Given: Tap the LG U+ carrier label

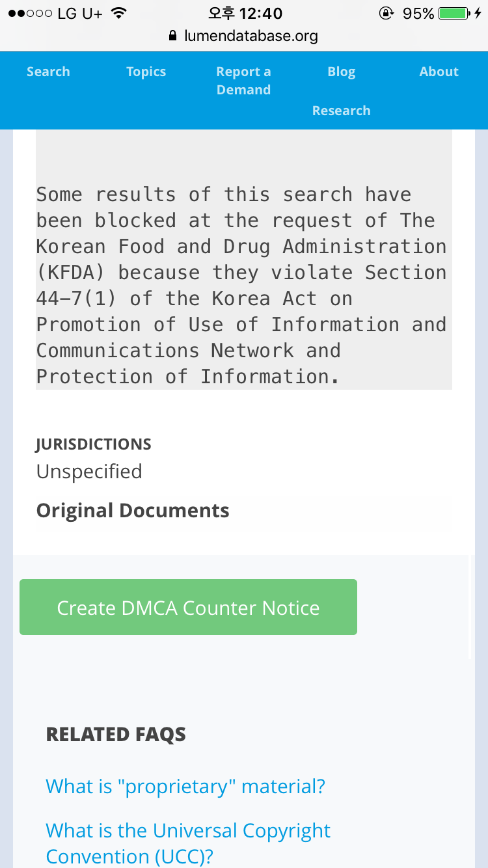Looking at the screenshot, I should click(x=80, y=13).
